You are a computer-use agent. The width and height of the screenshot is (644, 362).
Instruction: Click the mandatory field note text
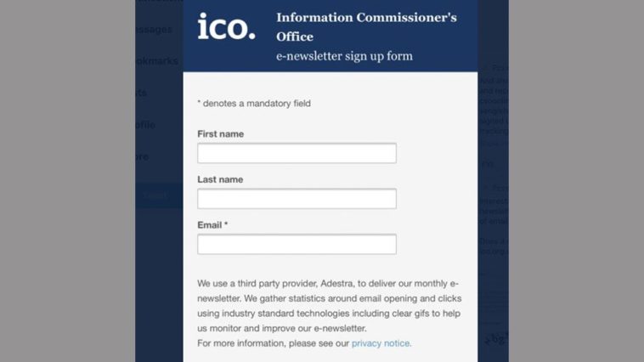click(x=254, y=104)
